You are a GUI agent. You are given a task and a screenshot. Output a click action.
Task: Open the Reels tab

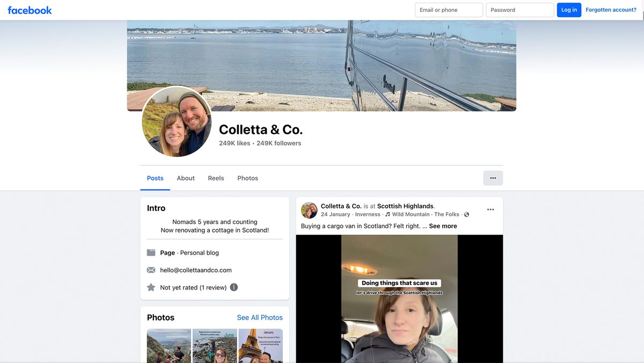[216, 178]
